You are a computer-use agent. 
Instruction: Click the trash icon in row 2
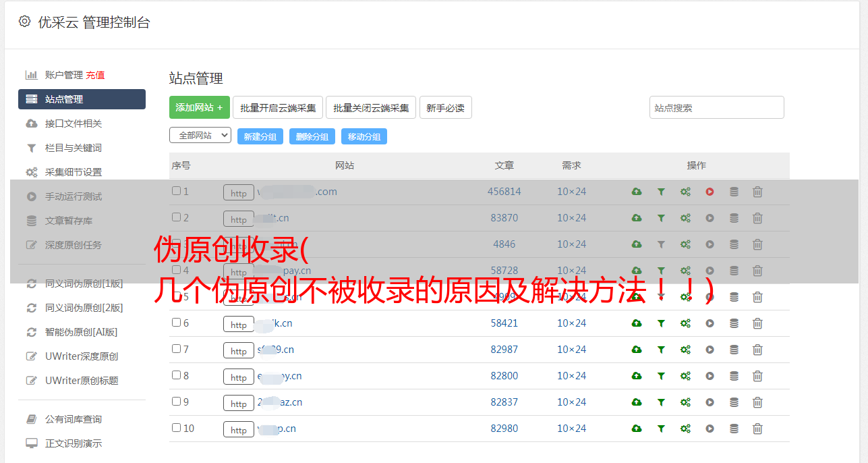(x=757, y=218)
